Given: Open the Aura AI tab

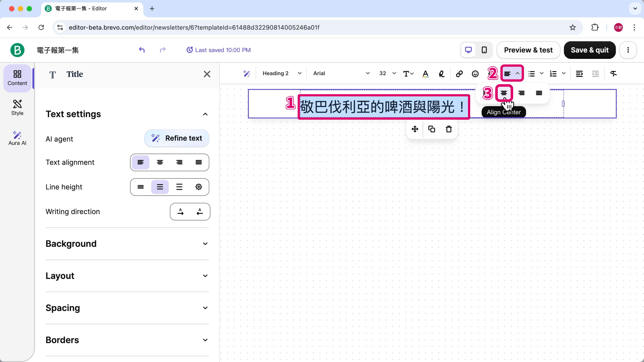Looking at the screenshot, I should pos(17,138).
